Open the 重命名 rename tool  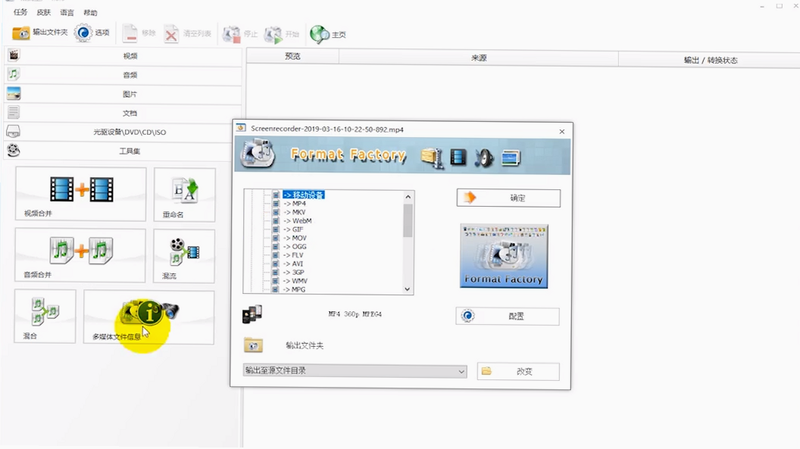(x=185, y=195)
